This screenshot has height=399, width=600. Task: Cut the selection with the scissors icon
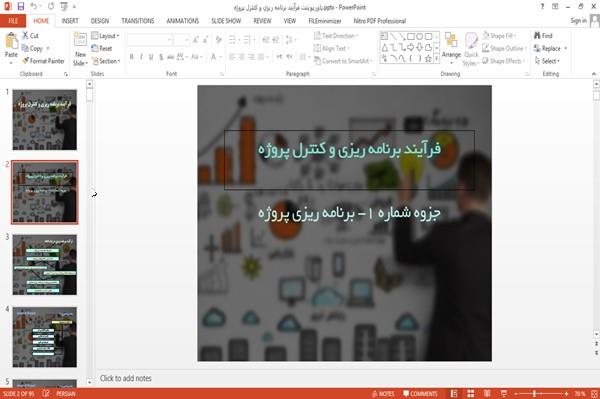click(x=31, y=36)
